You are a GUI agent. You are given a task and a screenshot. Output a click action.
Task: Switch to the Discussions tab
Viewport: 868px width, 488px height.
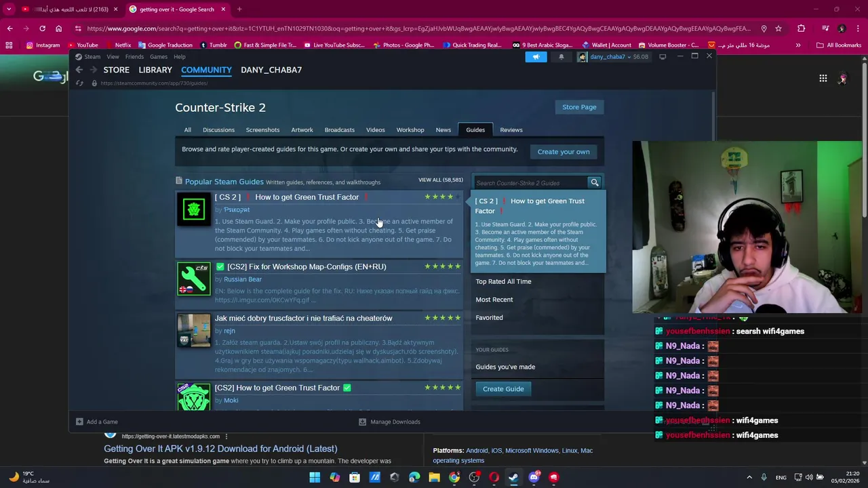[x=218, y=129]
